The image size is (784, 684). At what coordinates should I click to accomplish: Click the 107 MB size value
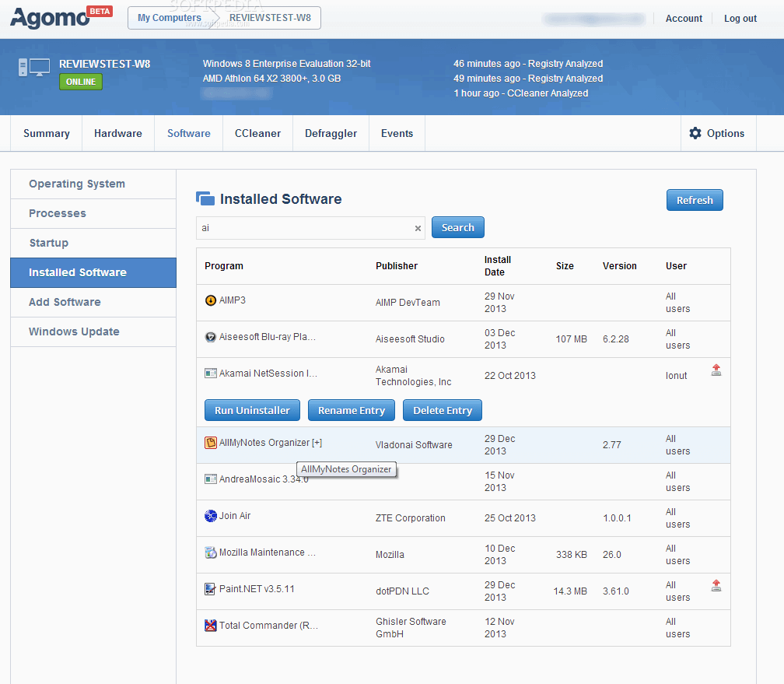coord(571,339)
